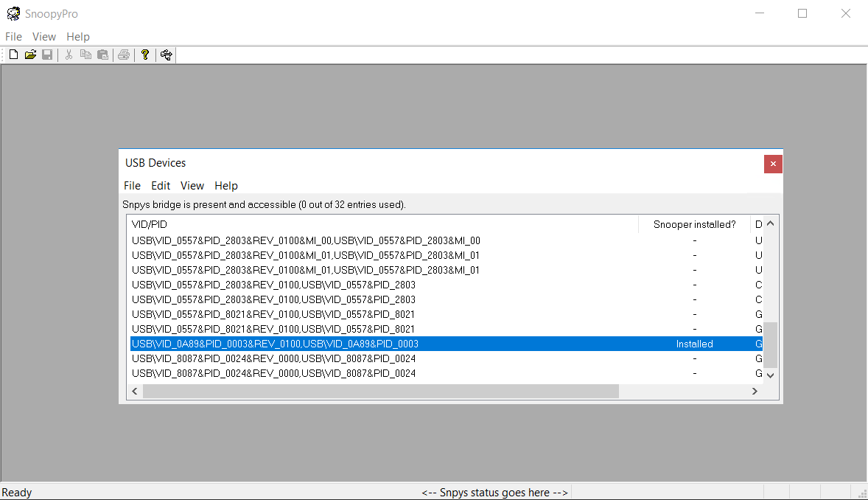Viewport: 868px width, 500px height.
Task: Click the VID/PID column header
Action: coord(384,224)
